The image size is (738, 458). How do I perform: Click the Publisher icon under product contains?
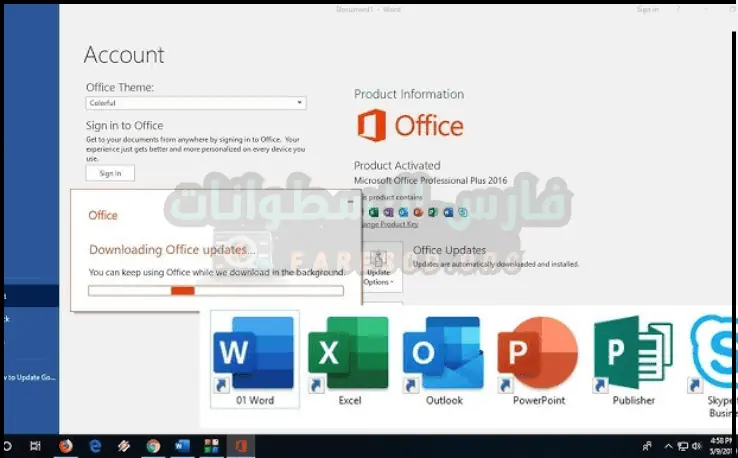tap(433, 212)
